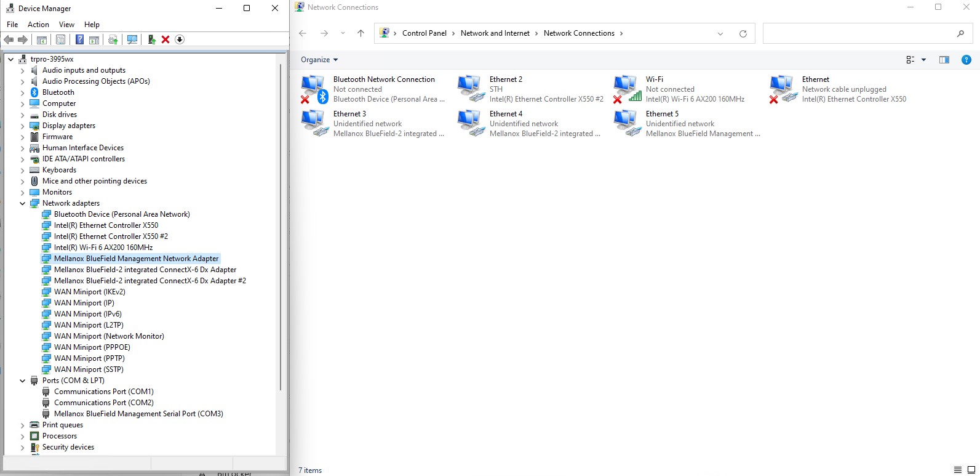Open the Organize dropdown
Viewport: 980px width, 476px height.
(x=319, y=60)
